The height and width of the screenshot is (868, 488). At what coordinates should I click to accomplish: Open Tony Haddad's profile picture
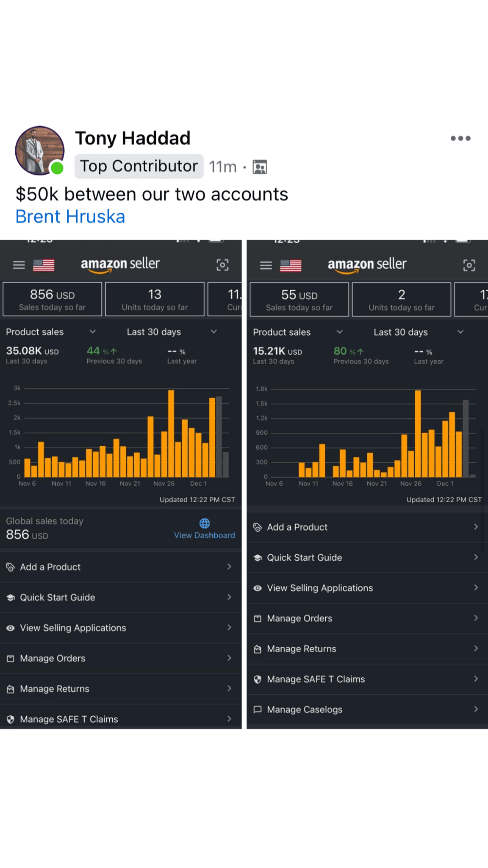[39, 150]
